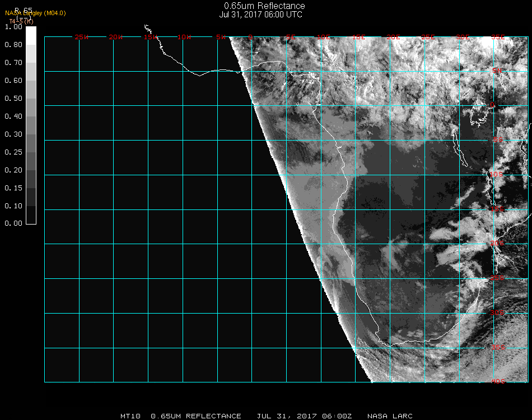Click the 35S latitude label
532x420 pixels.
[498, 347]
